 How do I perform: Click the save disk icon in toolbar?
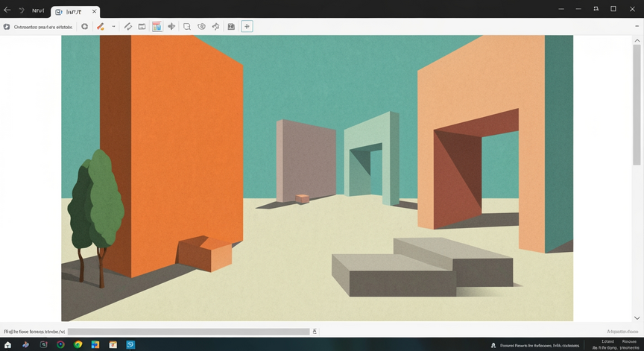coord(231,27)
